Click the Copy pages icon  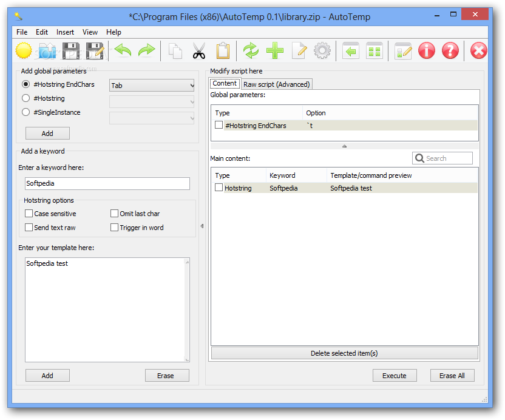pos(175,50)
